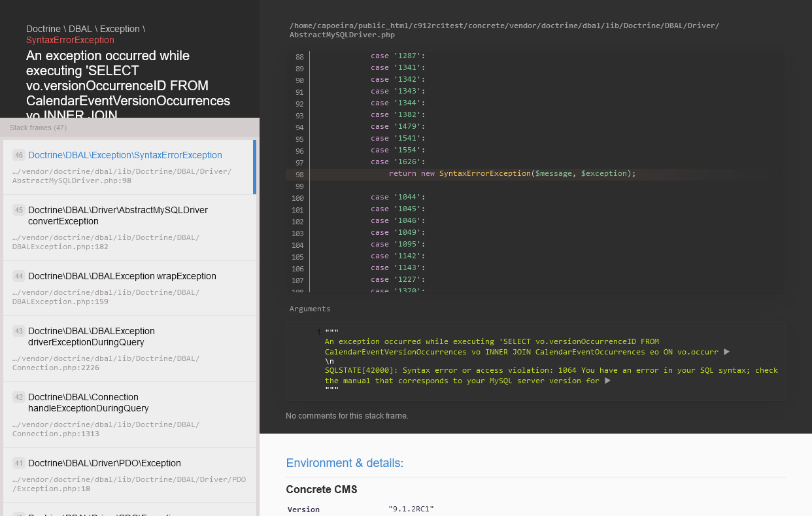Expand stack frame 46 SyntaxErrorException
Image resolution: width=812 pixels, height=516 pixels.
pyautogui.click(x=126, y=156)
